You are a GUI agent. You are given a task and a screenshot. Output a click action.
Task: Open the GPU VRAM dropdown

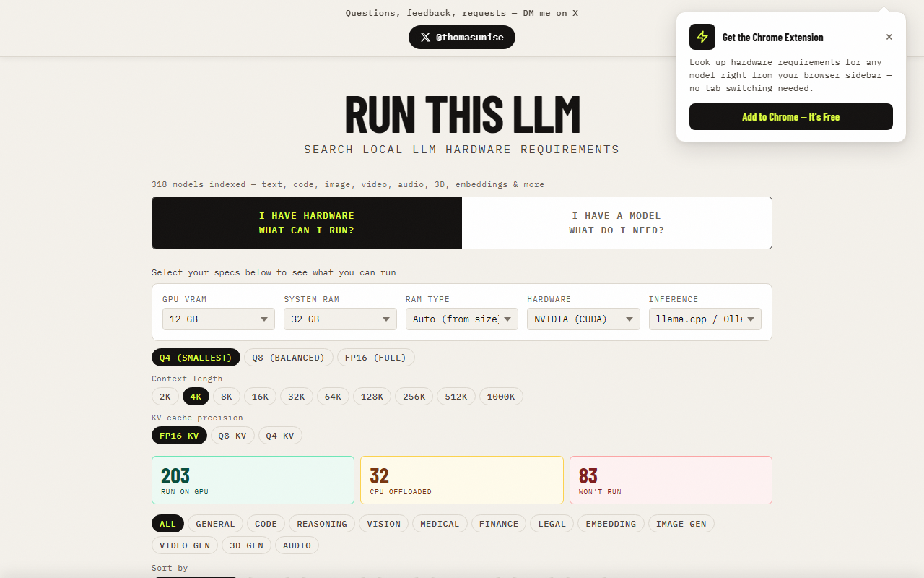pos(219,319)
